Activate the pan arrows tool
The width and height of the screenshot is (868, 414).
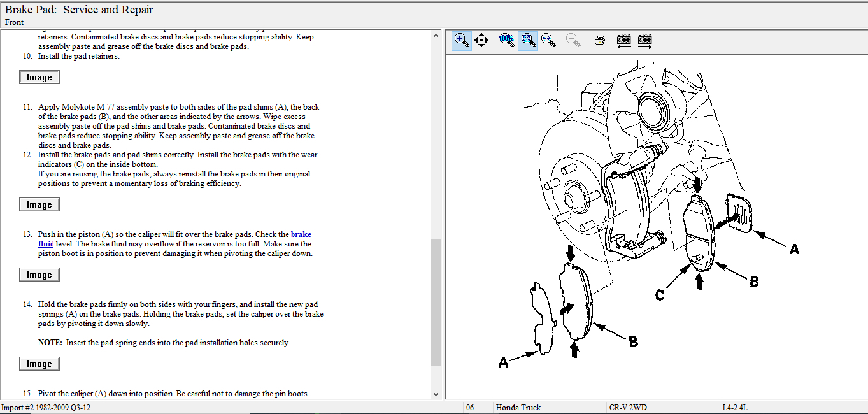(481, 41)
